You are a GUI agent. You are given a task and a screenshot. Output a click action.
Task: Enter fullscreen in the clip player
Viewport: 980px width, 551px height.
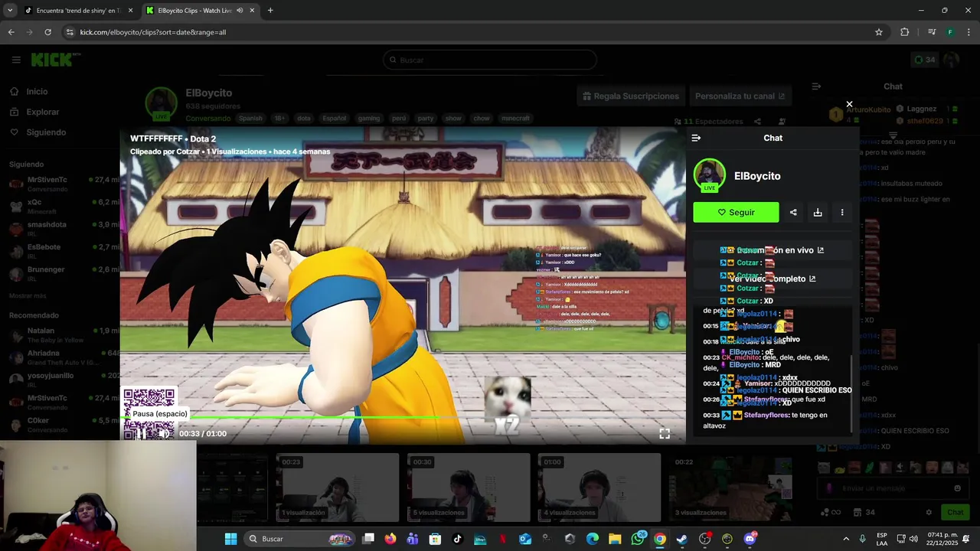coord(665,433)
